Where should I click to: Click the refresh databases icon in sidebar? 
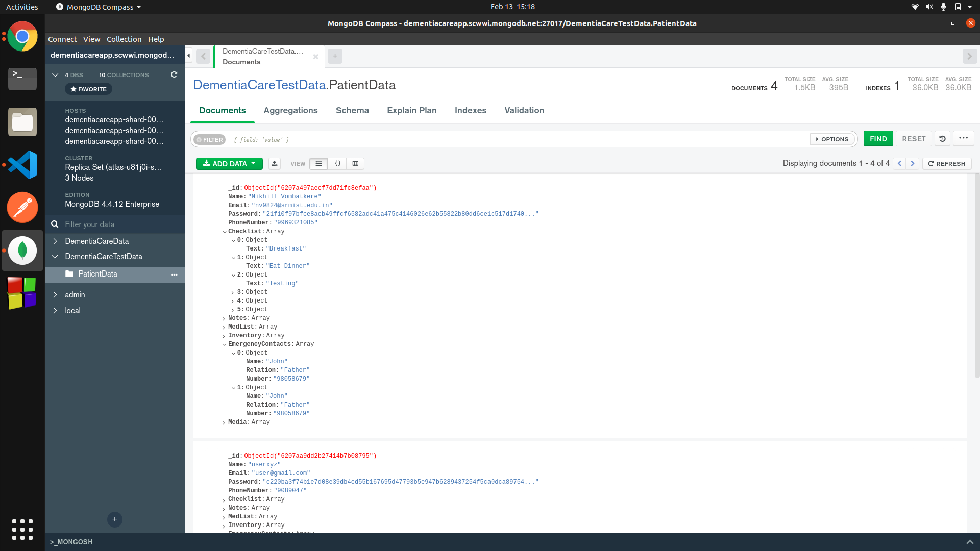pyautogui.click(x=174, y=74)
